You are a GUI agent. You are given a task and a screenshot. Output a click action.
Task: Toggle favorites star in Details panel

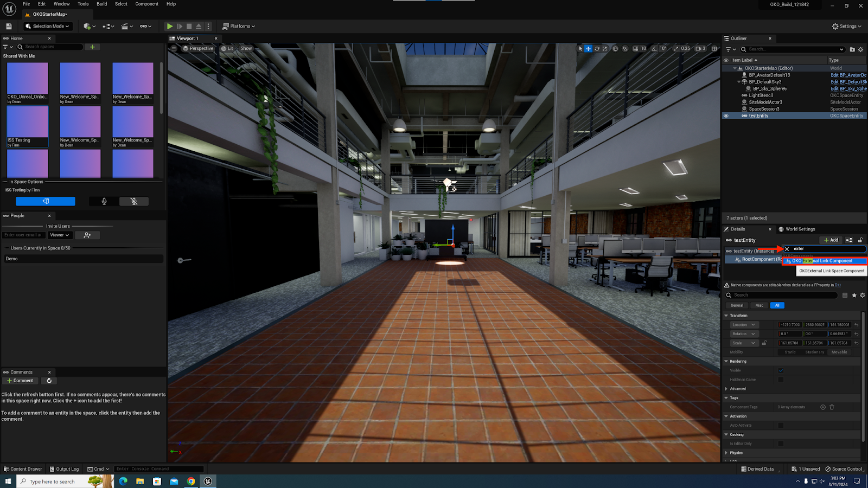click(854, 295)
